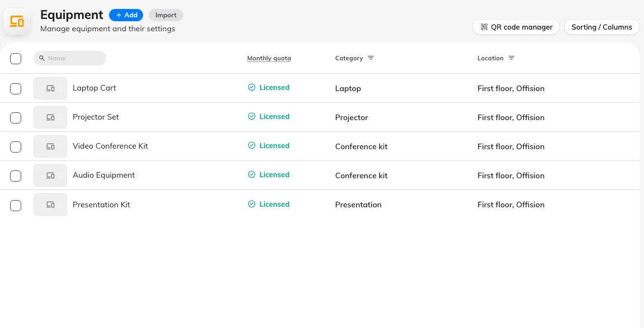Click Licensed check icon for Presentation Kit
Viewport: 644px width, 328px height.
pyautogui.click(x=252, y=204)
